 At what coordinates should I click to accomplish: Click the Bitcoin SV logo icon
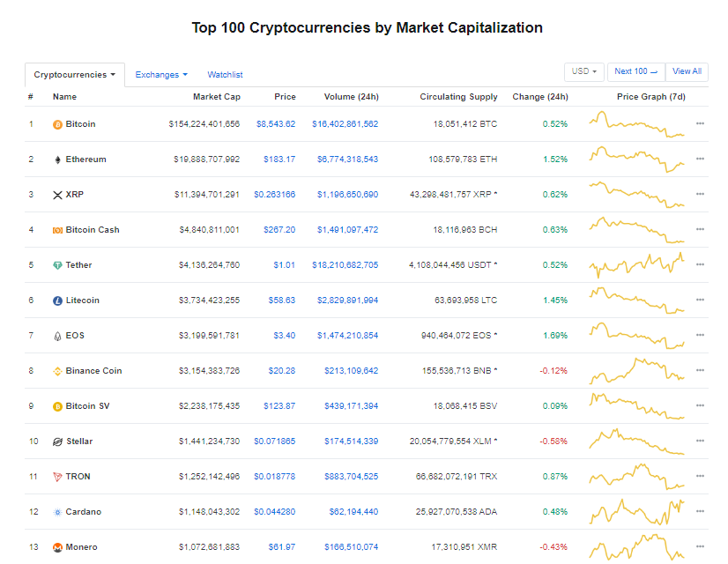coord(57,406)
